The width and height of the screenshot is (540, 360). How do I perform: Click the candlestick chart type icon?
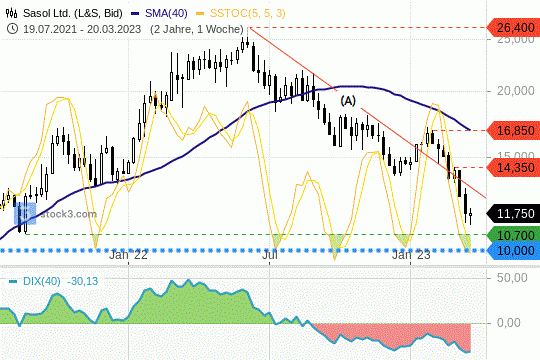11,13
